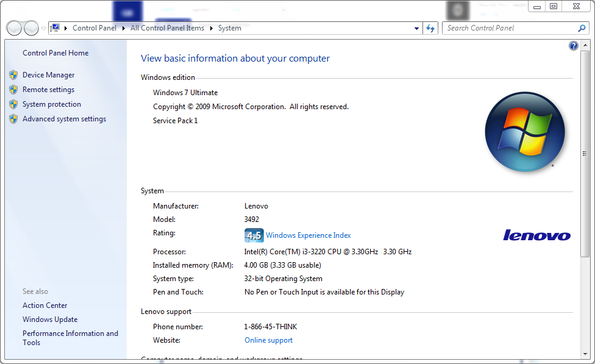Click the search magnifier icon

(582, 28)
